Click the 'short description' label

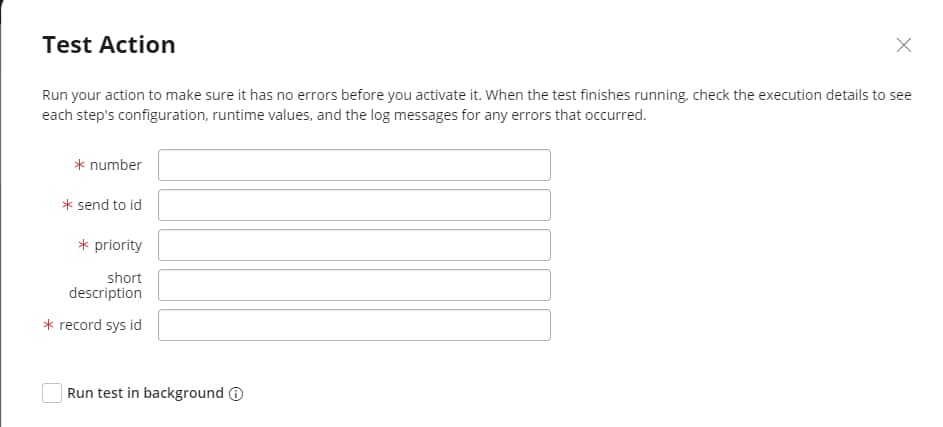pos(106,285)
